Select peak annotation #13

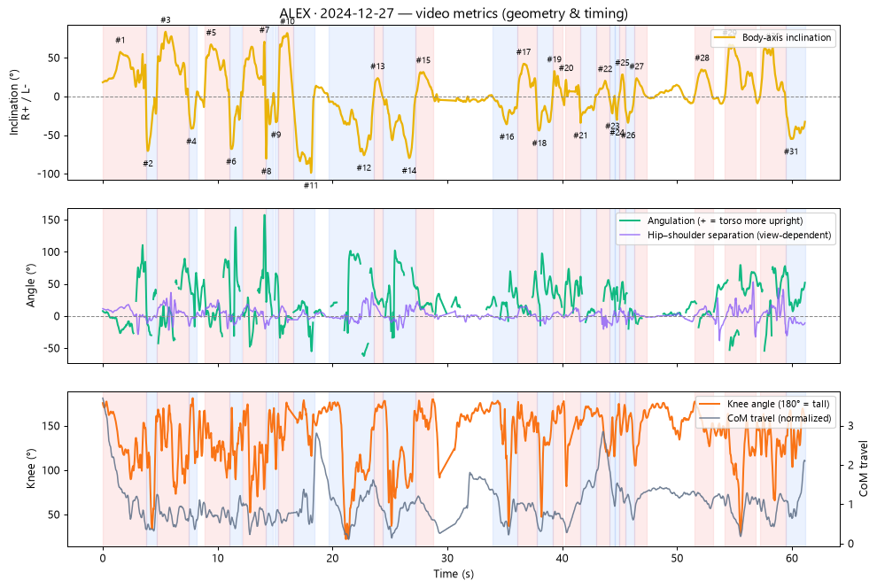click(377, 66)
